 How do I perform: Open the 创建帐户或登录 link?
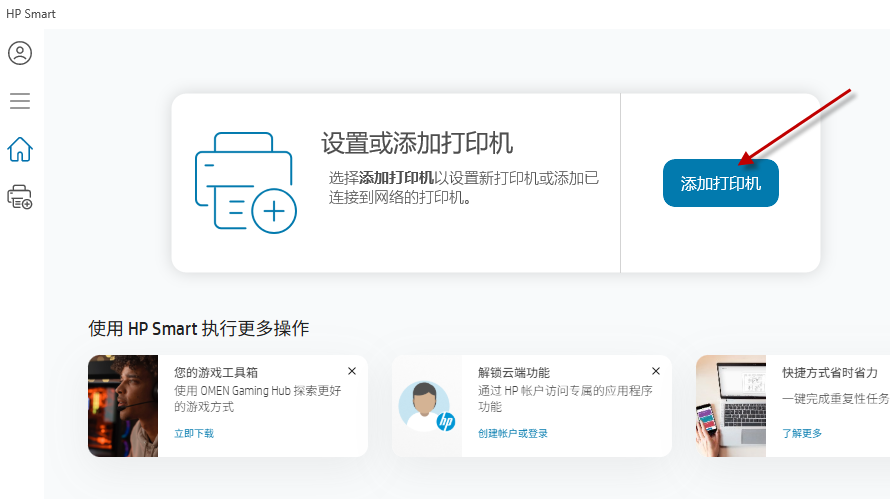click(513, 434)
